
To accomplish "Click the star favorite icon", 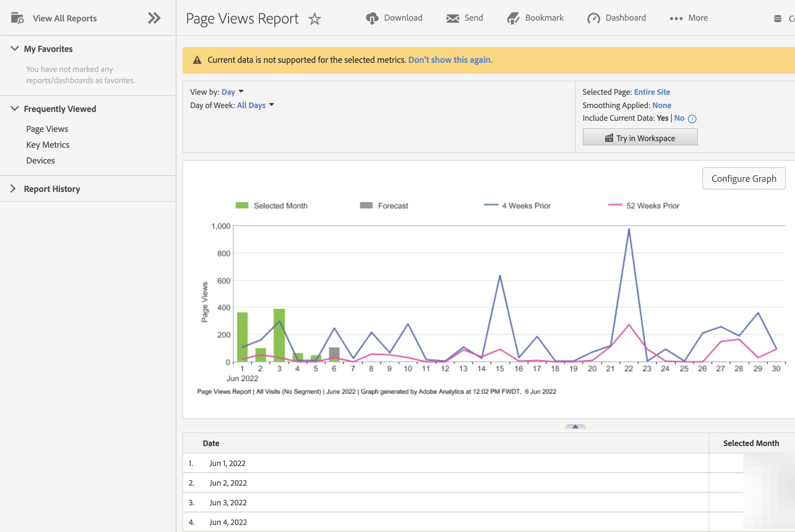I will [314, 18].
